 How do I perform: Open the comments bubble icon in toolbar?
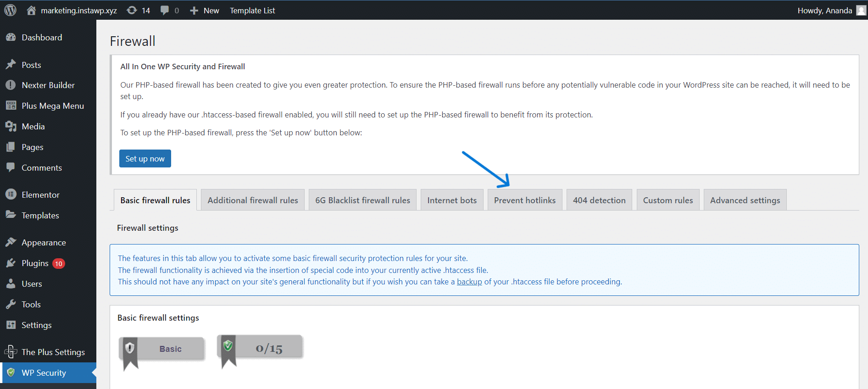tap(165, 10)
